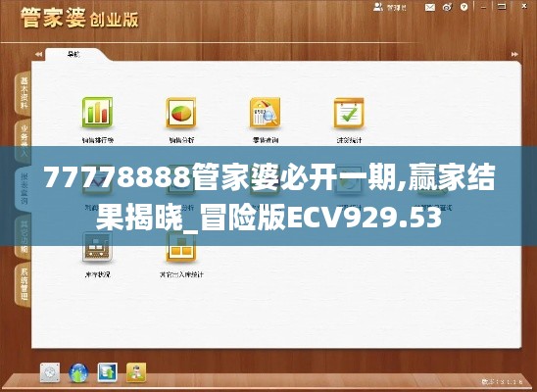
Task: Launch the database upload icon in bottom dock
Action: coord(107,372)
